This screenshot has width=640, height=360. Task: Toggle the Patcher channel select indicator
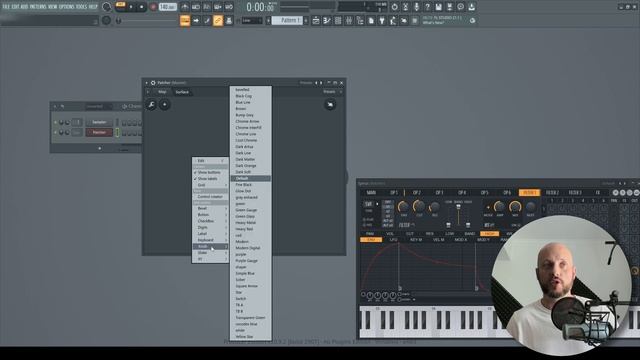pos(117,133)
